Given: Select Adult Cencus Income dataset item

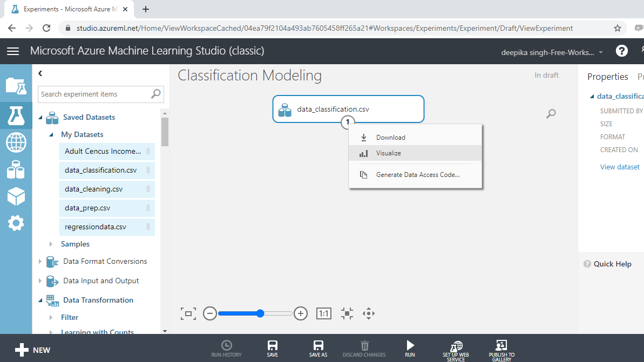Looking at the screenshot, I should (x=107, y=152).
